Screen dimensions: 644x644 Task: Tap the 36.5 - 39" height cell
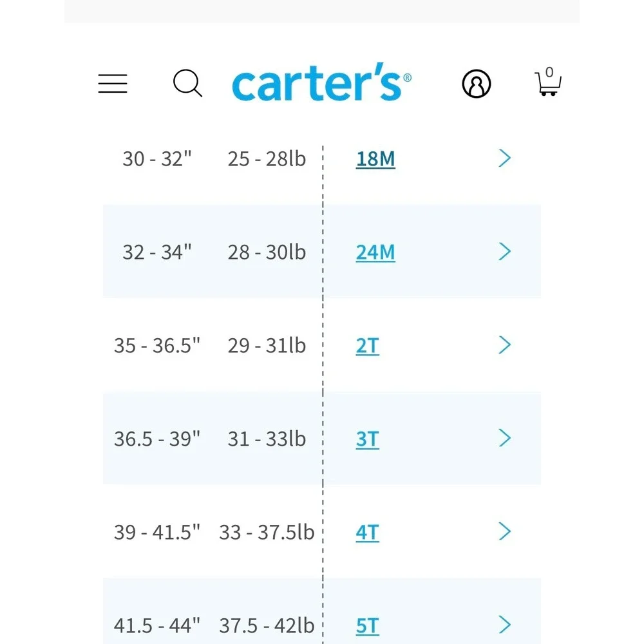157,439
